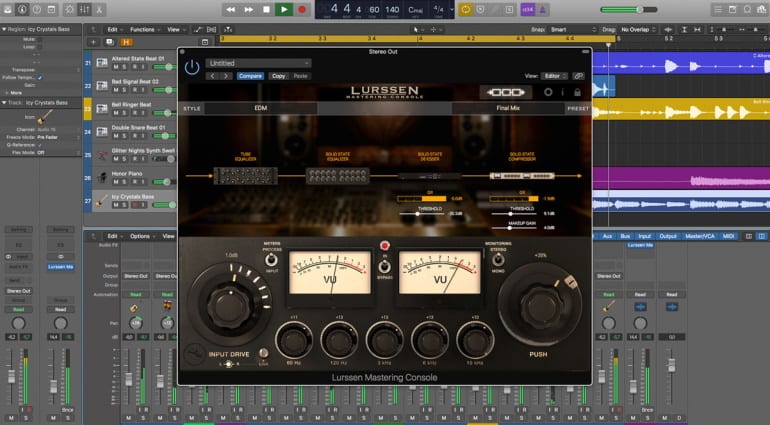
Task: Collapse the Region Icy Crystals Bass inspector
Action: point(4,29)
